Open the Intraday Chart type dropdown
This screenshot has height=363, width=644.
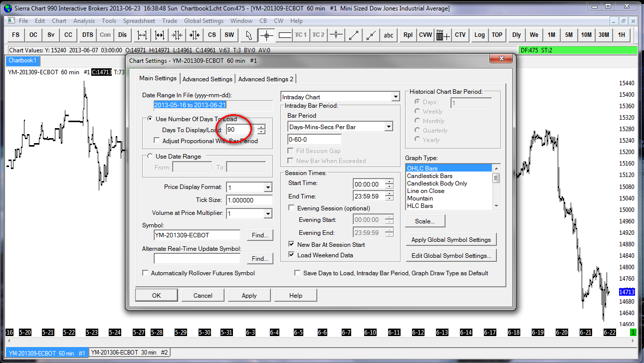coord(395,97)
